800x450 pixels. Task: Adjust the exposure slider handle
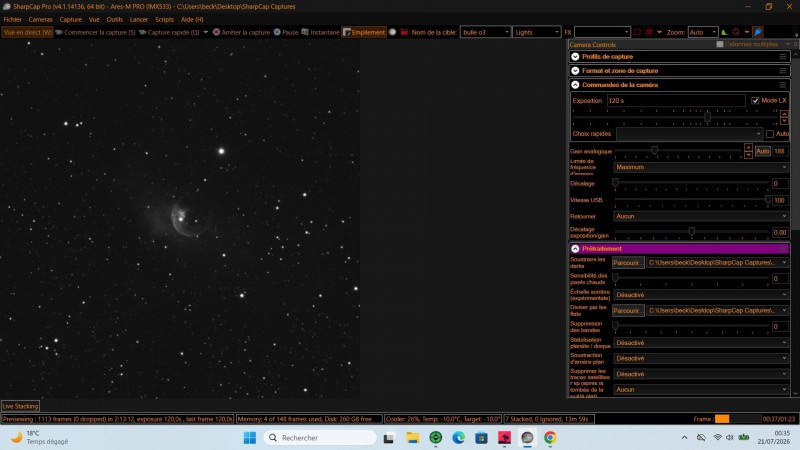pos(707,117)
